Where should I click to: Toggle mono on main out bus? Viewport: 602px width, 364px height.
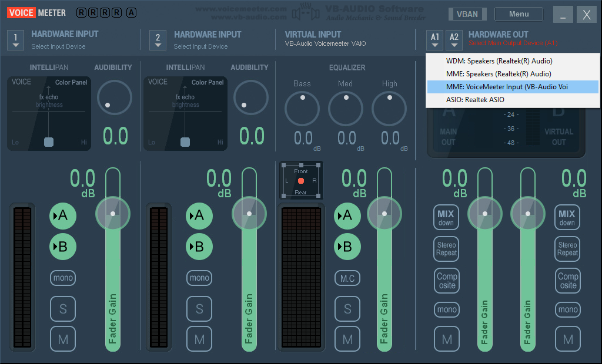tap(447, 309)
